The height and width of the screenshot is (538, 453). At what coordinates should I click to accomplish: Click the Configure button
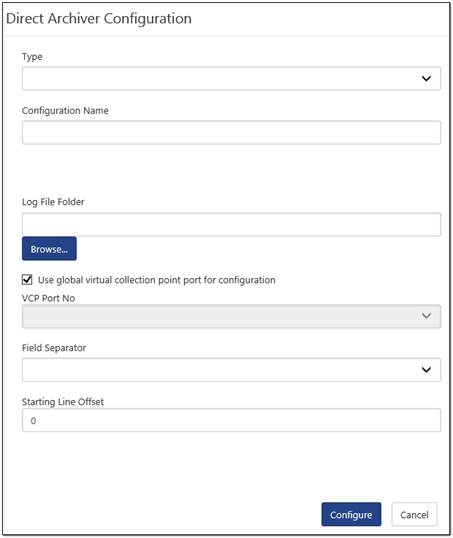pyautogui.click(x=351, y=514)
